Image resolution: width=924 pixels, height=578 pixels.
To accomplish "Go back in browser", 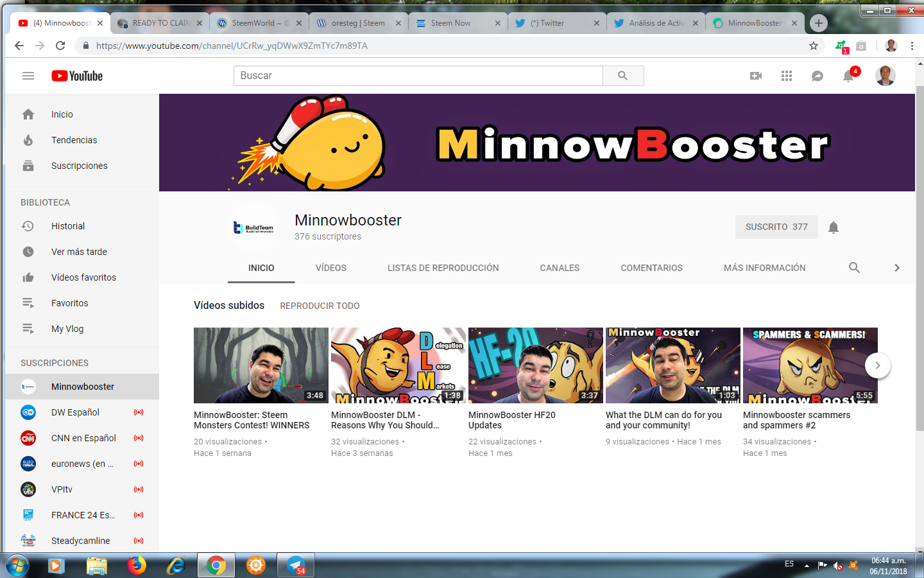I will pyautogui.click(x=19, y=46).
